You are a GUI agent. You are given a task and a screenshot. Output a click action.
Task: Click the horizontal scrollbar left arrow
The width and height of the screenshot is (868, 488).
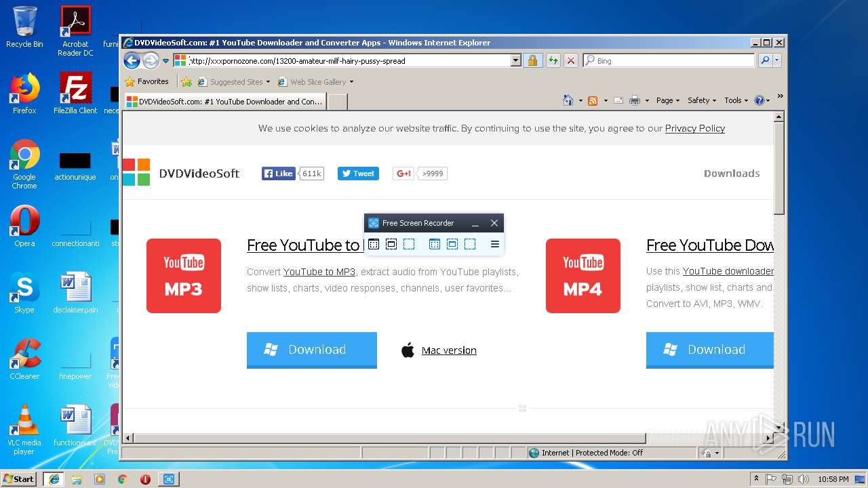(x=127, y=439)
